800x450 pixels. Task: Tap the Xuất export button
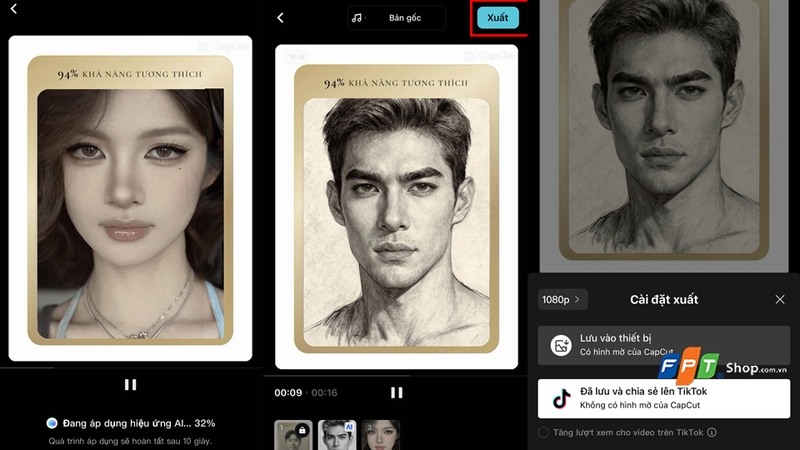498,18
